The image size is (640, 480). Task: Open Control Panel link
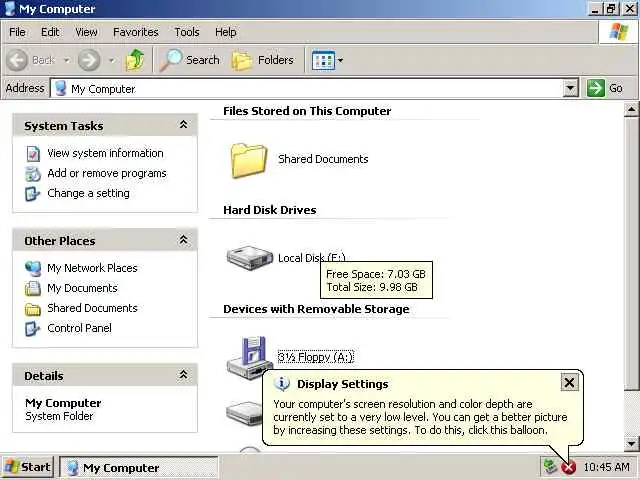(79, 328)
